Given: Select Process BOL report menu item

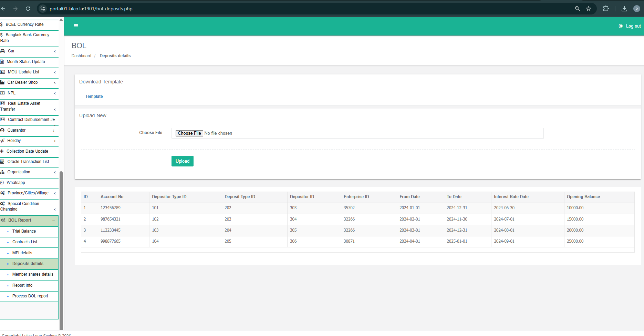Looking at the screenshot, I should 30,296.
